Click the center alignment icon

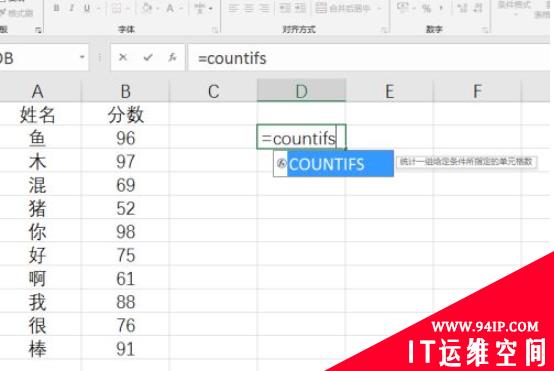pos(248,8)
